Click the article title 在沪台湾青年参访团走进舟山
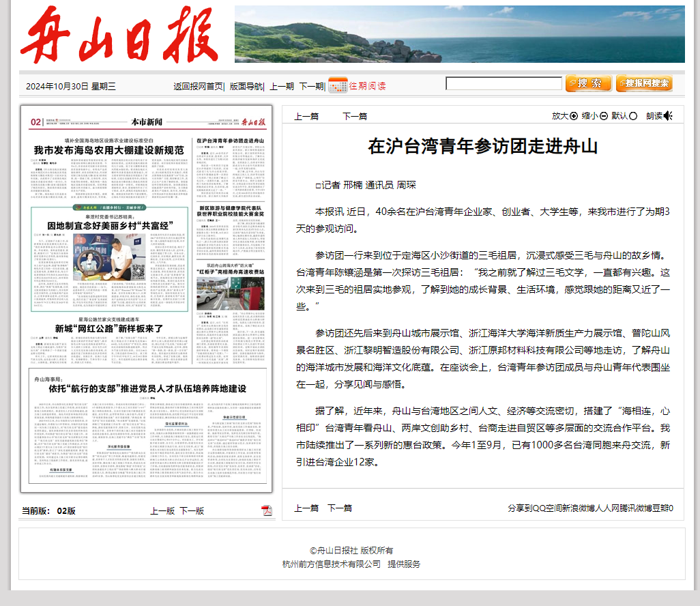 point(482,147)
